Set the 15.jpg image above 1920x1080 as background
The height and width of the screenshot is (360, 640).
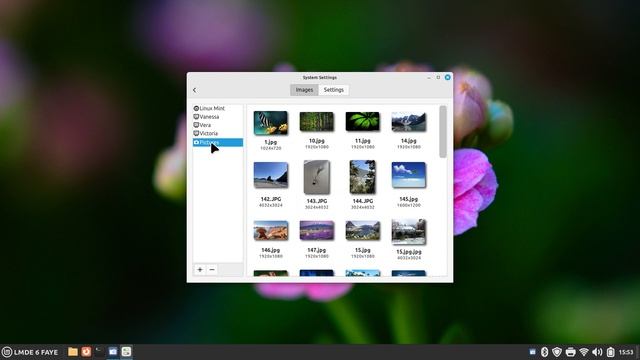click(x=362, y=231)
